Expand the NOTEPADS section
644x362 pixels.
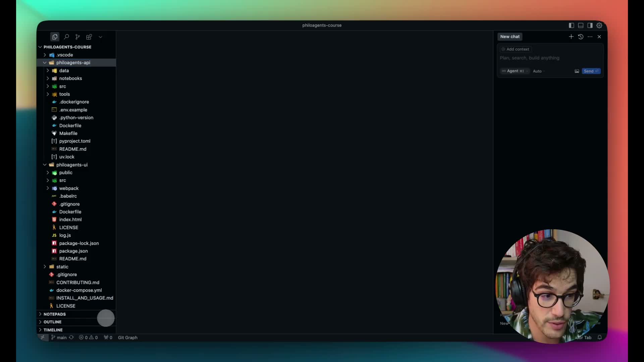point(55,314)
